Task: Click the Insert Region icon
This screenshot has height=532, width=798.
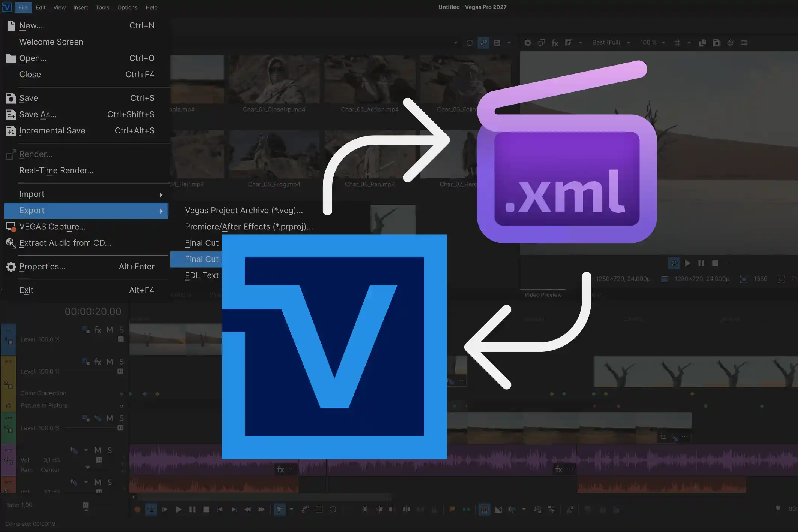Action: click(x=466, y=509)
